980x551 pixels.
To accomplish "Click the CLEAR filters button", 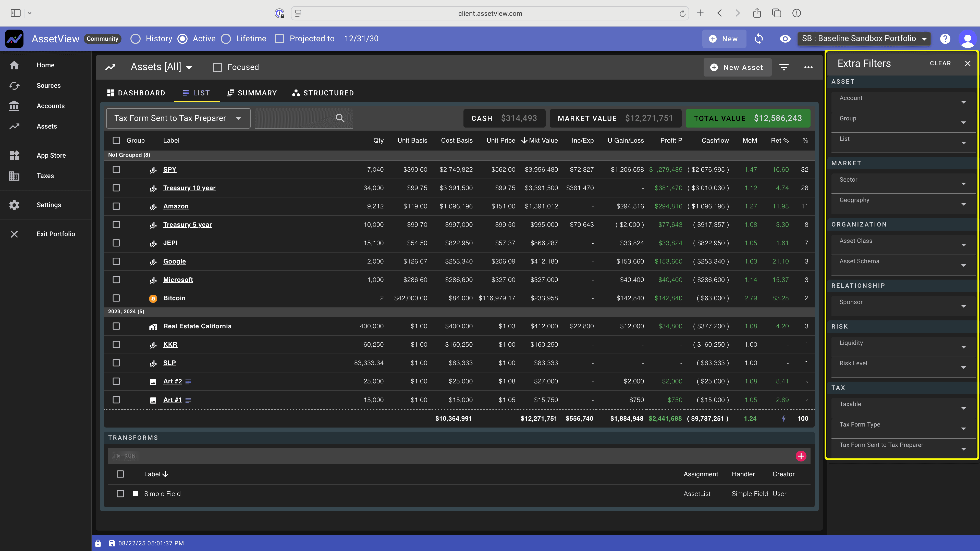I will coord(940,63).
